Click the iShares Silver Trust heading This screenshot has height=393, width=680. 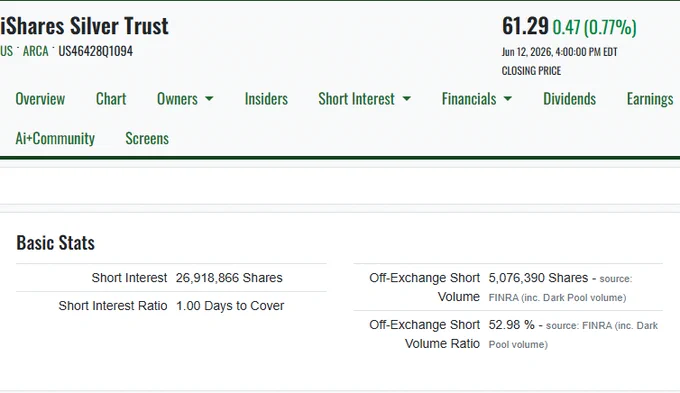tap(84, 26)
